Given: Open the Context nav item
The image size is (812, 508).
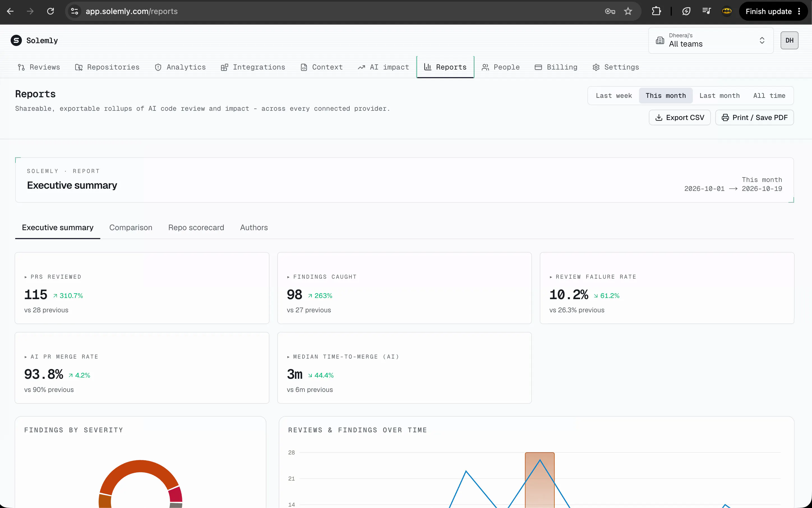Looking at the screenshot, I should pos(322,67).
